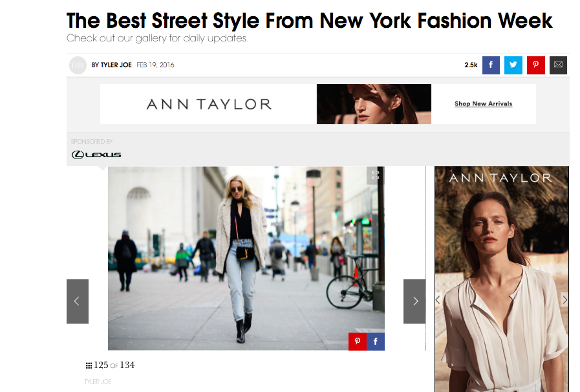Advance to the next gallery slide
The height and width of the screenshot is (392, 580).
point(414,301)
